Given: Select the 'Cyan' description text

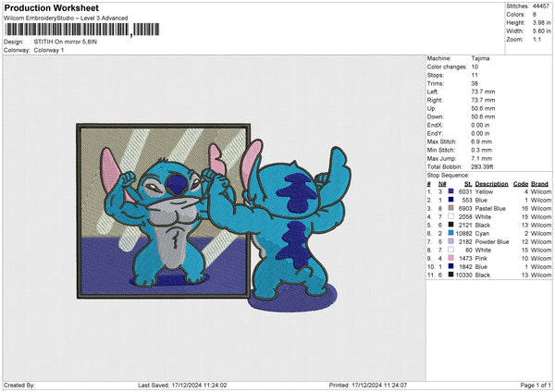Looking at the screenshot, I should (482, 234).
